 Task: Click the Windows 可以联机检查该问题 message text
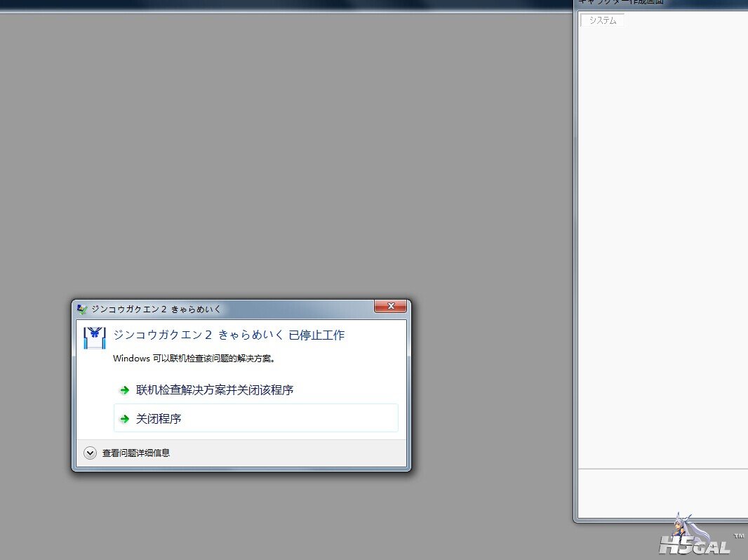194,358
